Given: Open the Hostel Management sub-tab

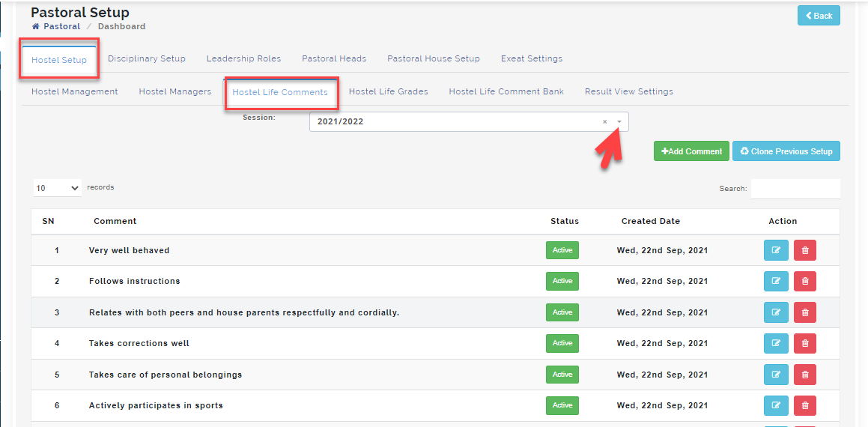Looking at the screenshot, I should (x=75, y=92).
